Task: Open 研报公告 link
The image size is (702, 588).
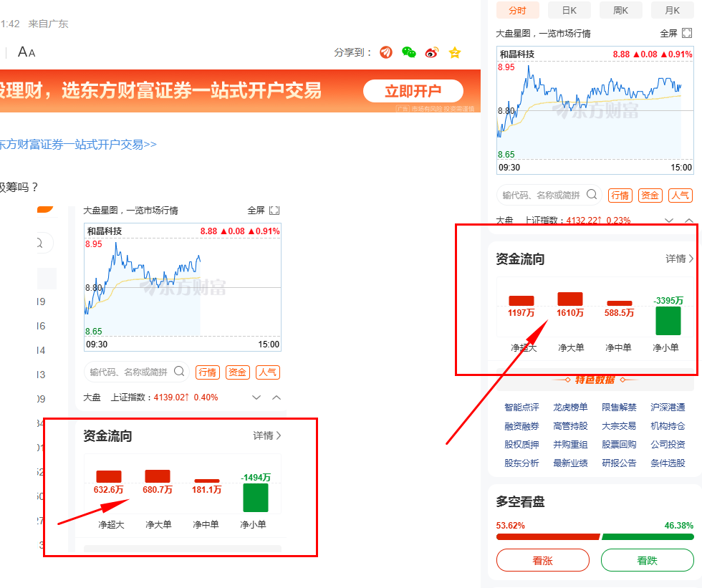Action: [x=619, y=463]
